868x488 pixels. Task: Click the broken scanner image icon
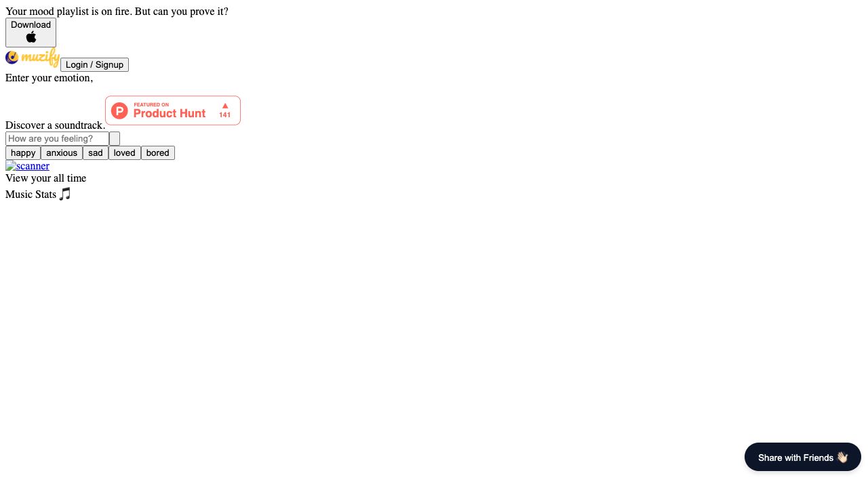[x=10, y=165]
